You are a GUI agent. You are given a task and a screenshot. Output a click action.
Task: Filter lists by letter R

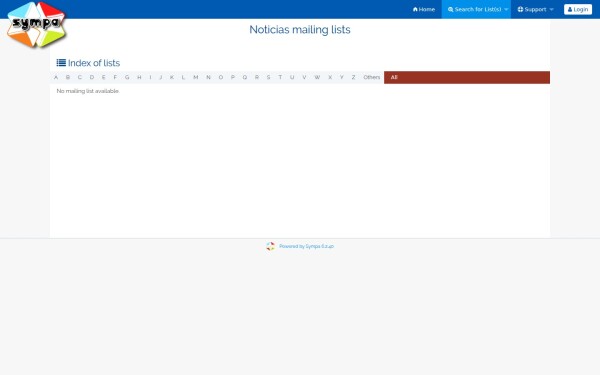tap(257, 77)
